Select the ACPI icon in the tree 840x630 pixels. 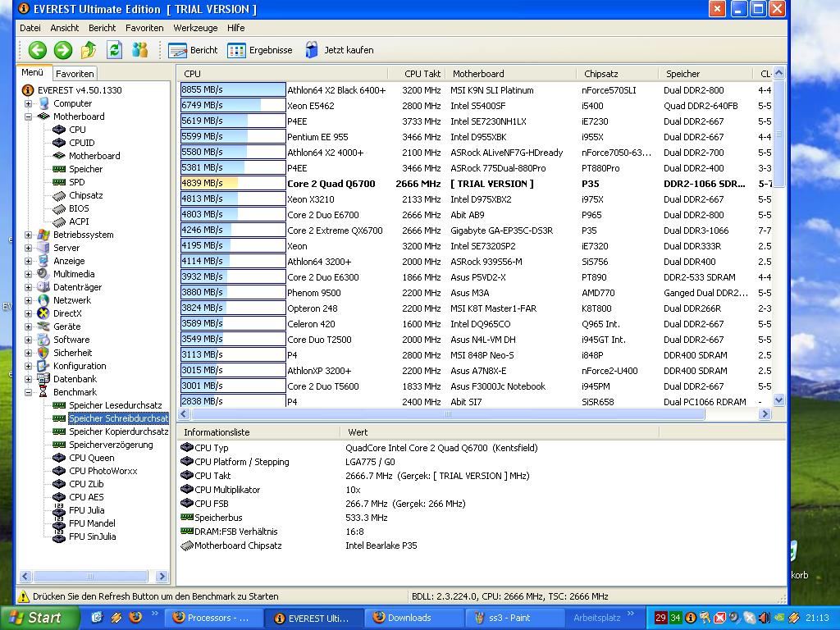click(x=59, y=221)
